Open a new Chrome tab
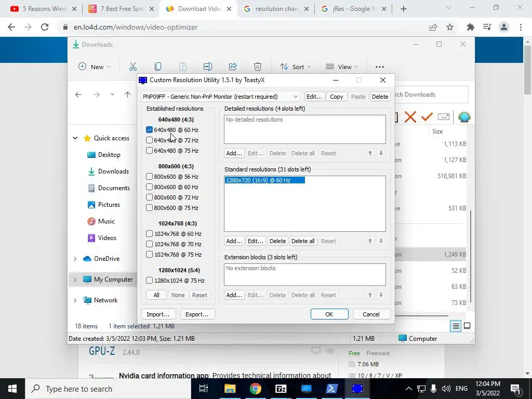Image resolution: width=532 pixels, height=399 pixels. [403, 9]
